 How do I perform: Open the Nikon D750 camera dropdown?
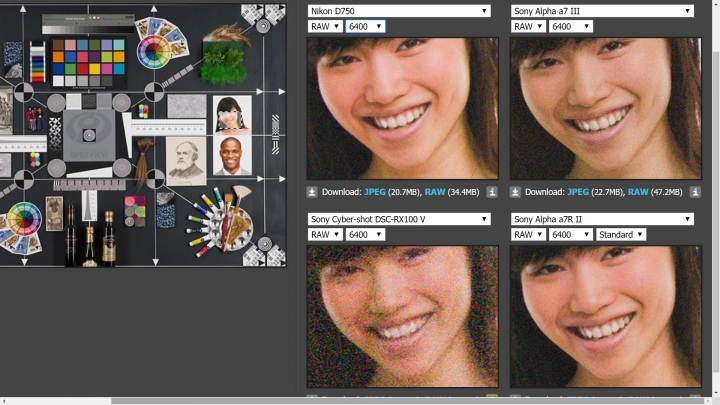pos(399,11)
